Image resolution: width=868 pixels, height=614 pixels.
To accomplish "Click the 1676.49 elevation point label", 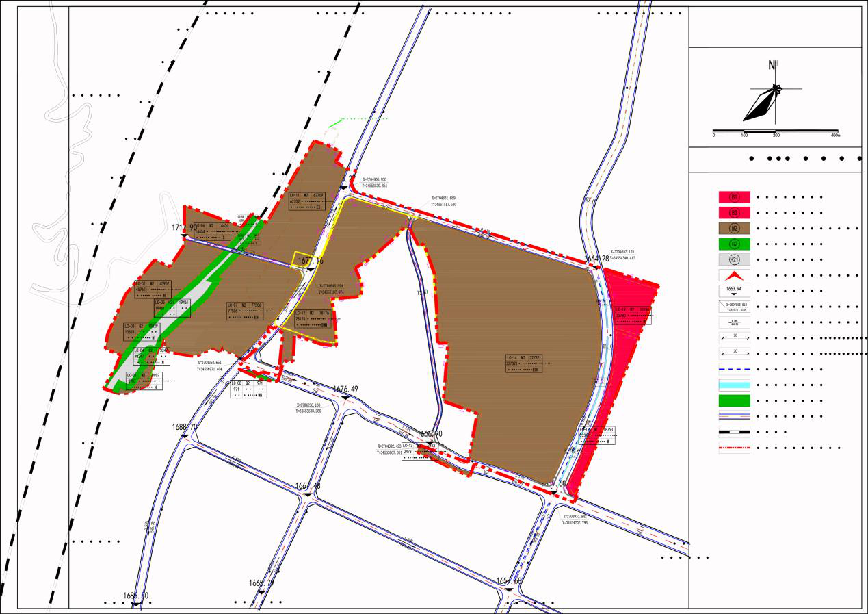I will pos(346,389).
